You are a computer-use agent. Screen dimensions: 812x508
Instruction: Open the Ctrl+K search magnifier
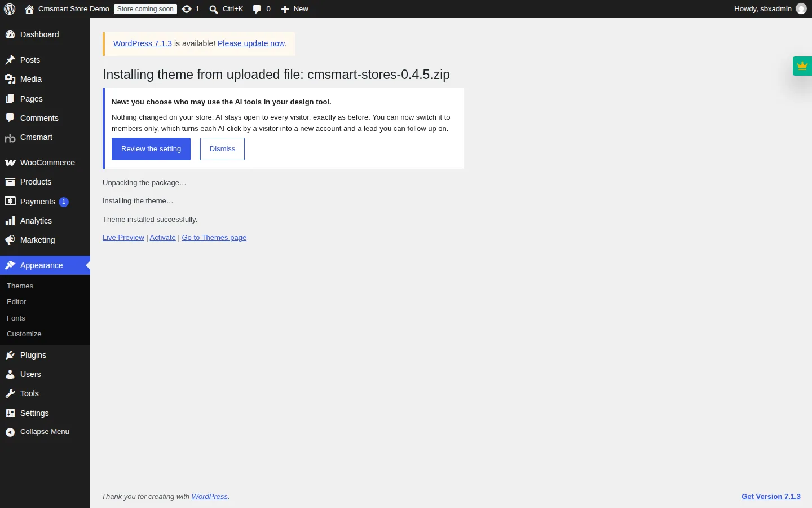click(x=214, y=9)
